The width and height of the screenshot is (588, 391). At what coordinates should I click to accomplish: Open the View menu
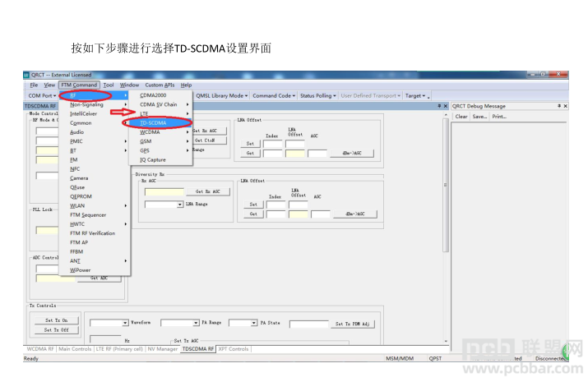[x=49, y=85]
